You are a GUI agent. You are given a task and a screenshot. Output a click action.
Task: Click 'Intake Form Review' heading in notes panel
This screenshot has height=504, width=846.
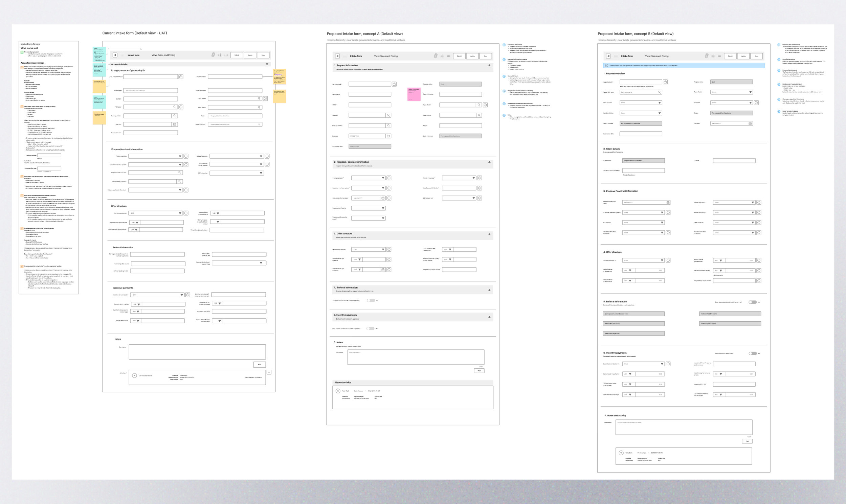(x=30, y=44)
